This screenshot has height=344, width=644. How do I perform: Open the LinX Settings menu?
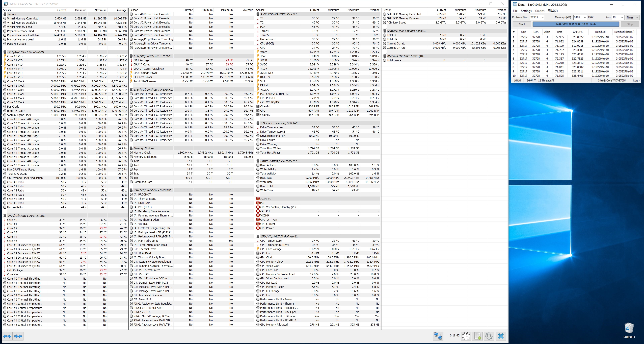[x=526, y=11]
